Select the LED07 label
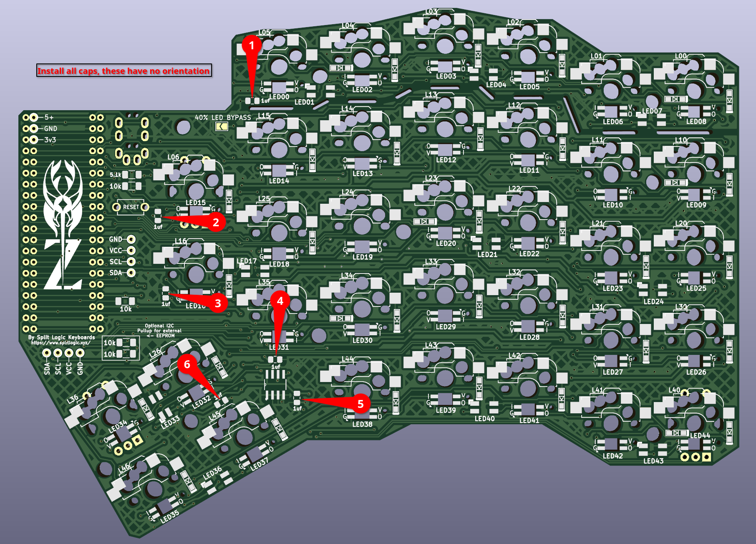756x544 pixels. point(652,111)
